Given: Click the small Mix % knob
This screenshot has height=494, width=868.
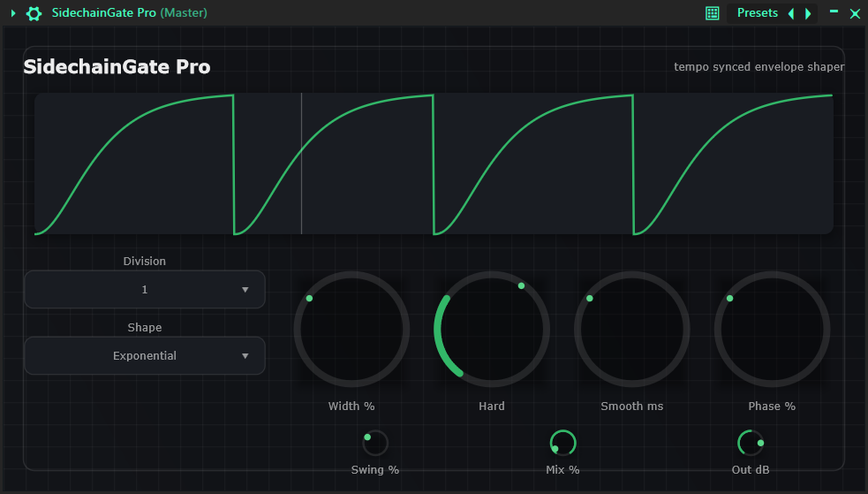Looking at the screenshot, I should [x=563, y=443].
